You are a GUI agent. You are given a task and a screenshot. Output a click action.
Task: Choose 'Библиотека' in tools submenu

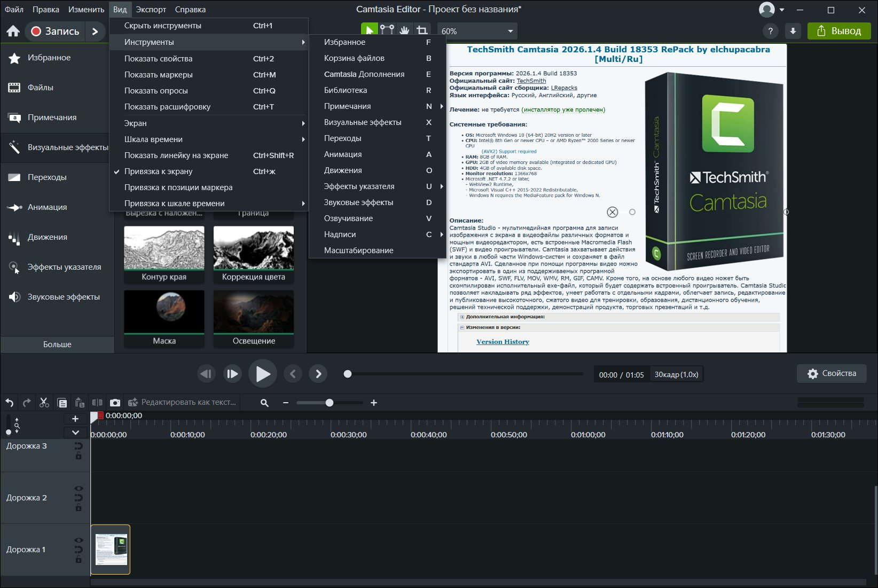378,90
